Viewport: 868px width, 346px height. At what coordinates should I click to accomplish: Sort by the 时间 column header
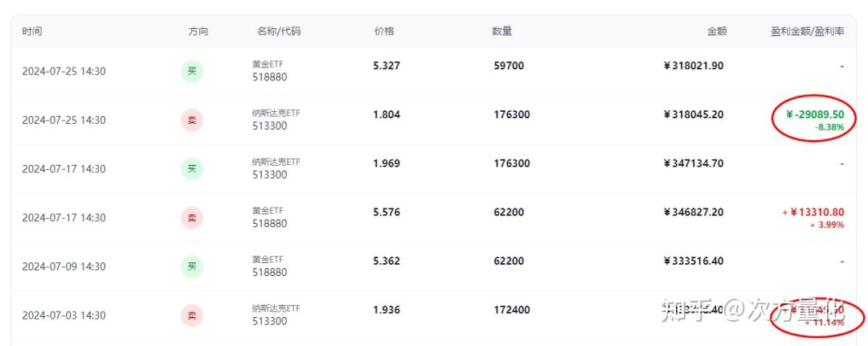33,31
